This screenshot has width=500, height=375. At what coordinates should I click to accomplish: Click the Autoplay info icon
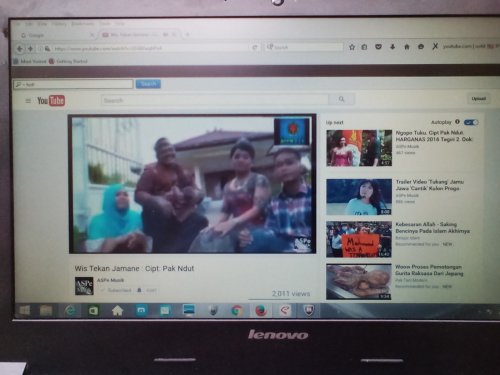click(457, 122)
